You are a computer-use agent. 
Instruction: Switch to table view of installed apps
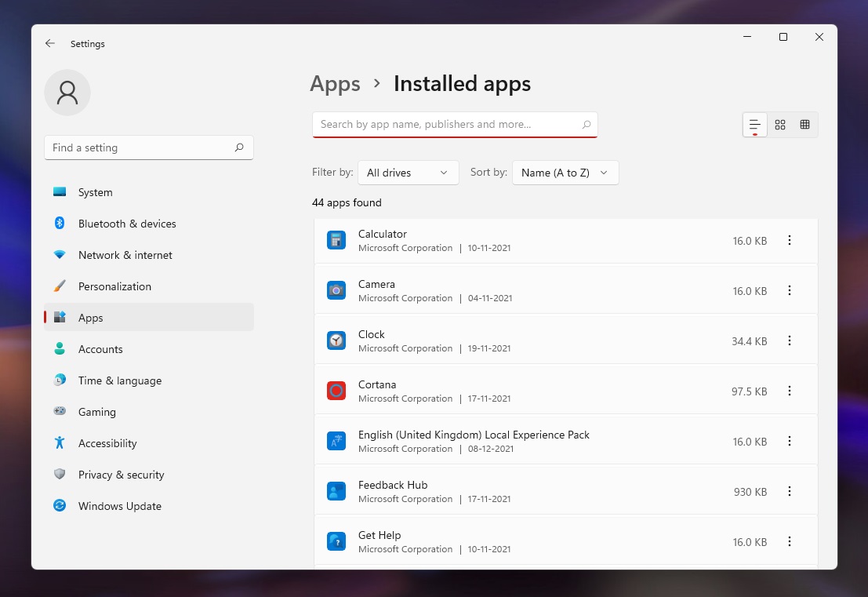pos(804,124)
